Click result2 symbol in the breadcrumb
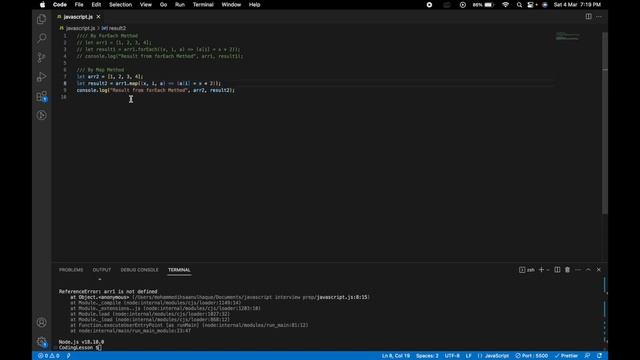Viewport: 640px width, 360px height. 117,28
